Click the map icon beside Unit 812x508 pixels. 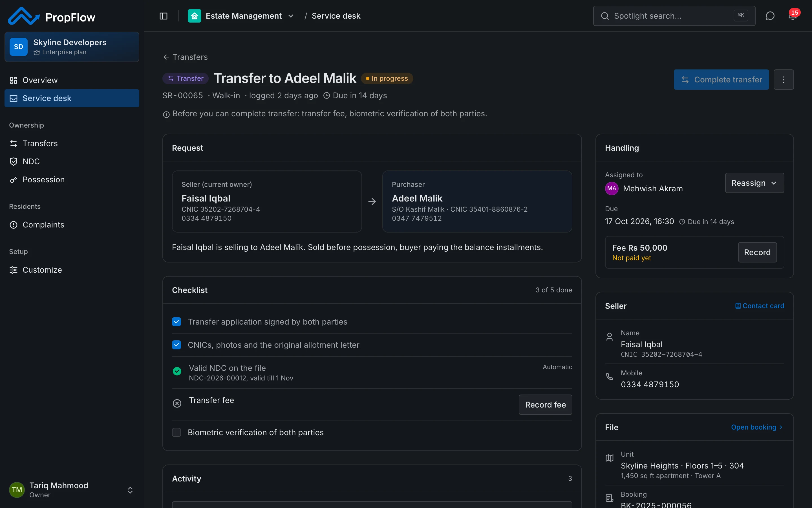click(x=609, y=458)
